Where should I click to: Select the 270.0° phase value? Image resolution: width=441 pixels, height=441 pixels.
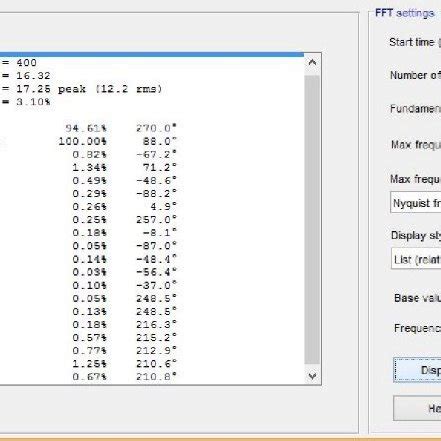point(156,128)
